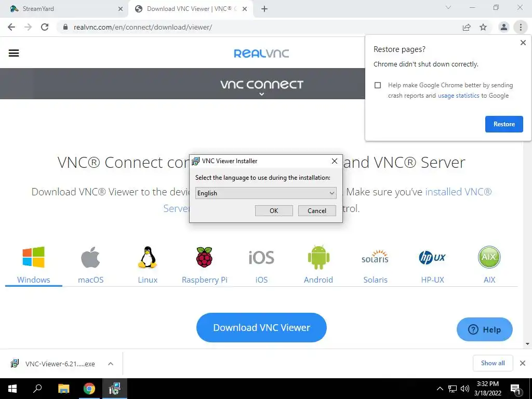Open the tab search dropdown arrow
Screen dimensions: 532x399
point(448,7)
